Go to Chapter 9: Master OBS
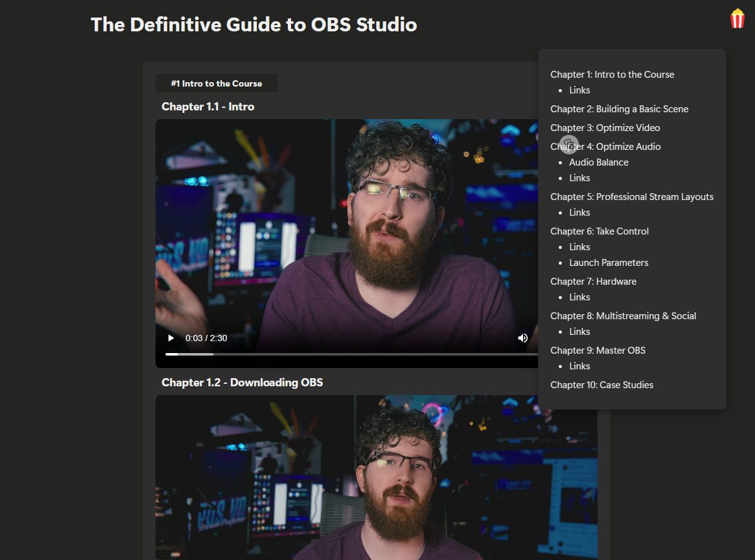755x560 pixels. point(598,351)
